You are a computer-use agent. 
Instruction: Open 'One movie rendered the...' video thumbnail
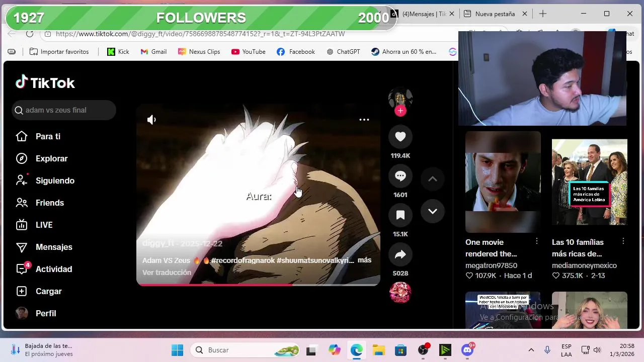[503, 182]
